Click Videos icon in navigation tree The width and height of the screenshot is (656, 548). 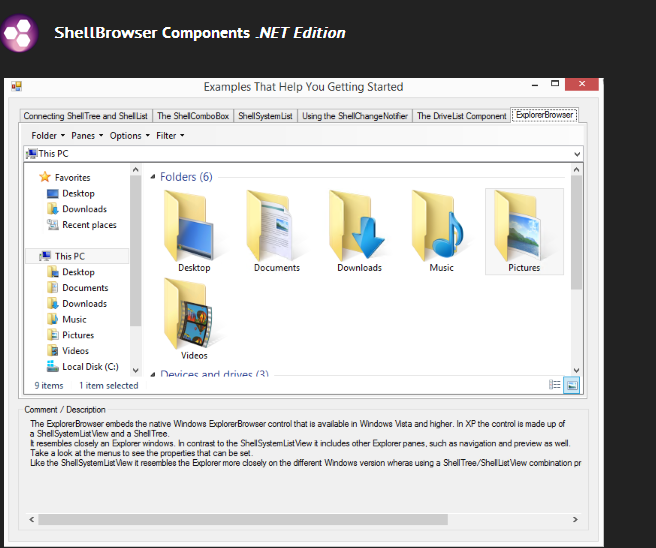pyautogui.click(x=53, y=351)
